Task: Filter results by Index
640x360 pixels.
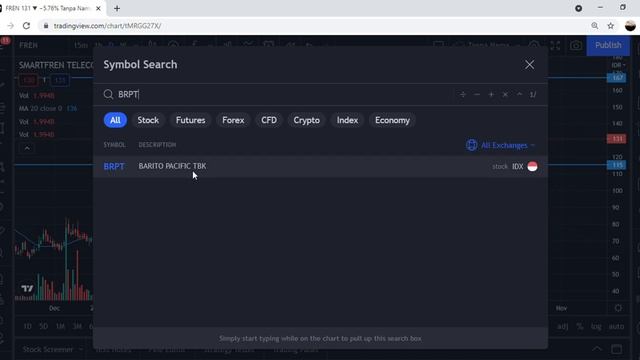Action: [x=347, y=120]
